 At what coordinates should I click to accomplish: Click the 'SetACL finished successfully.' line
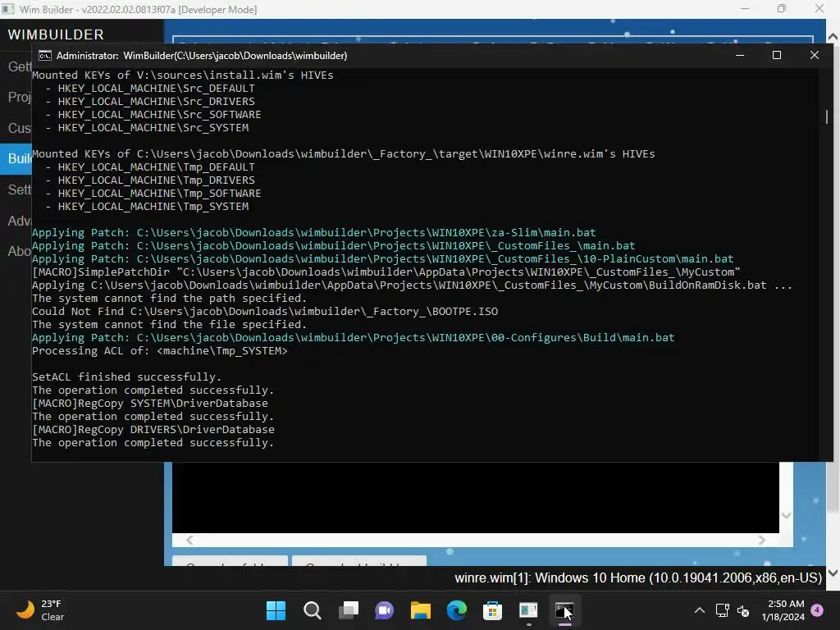pyautogui.click(x=126, y=377)
